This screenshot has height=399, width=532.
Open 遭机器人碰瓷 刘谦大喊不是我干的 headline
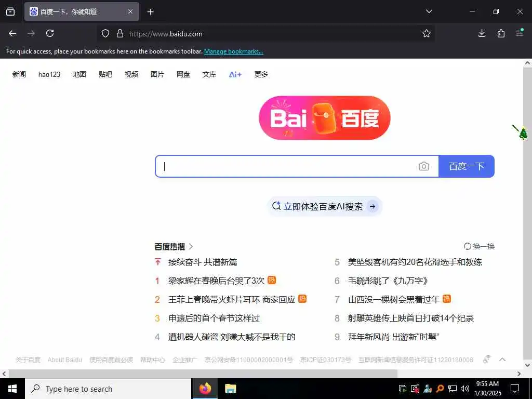232,337
